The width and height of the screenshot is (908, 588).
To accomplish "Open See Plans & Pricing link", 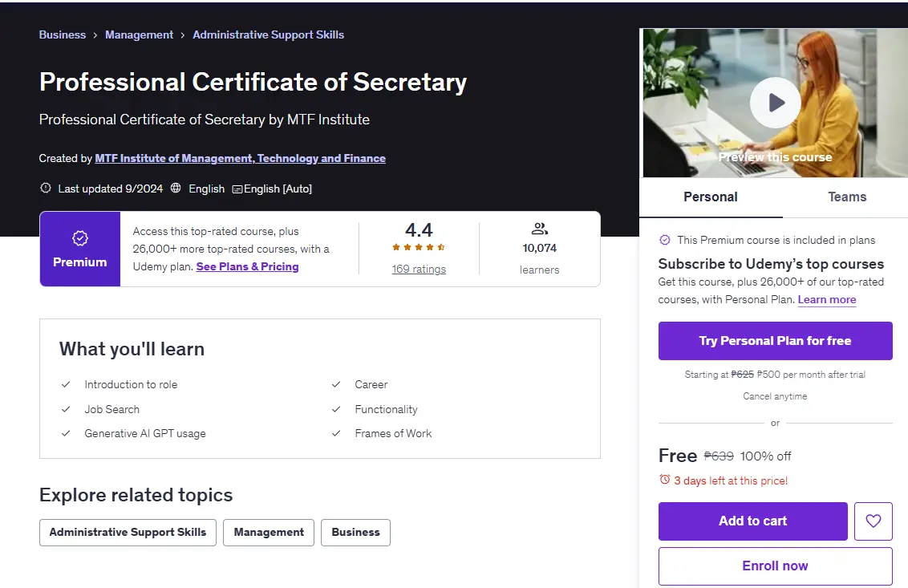I will point(247,266).
